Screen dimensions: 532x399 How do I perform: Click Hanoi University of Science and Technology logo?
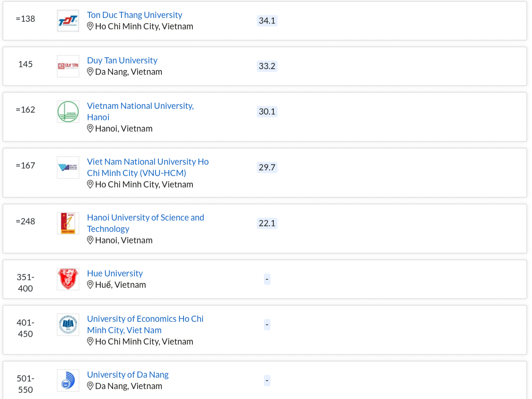(68, 223)
